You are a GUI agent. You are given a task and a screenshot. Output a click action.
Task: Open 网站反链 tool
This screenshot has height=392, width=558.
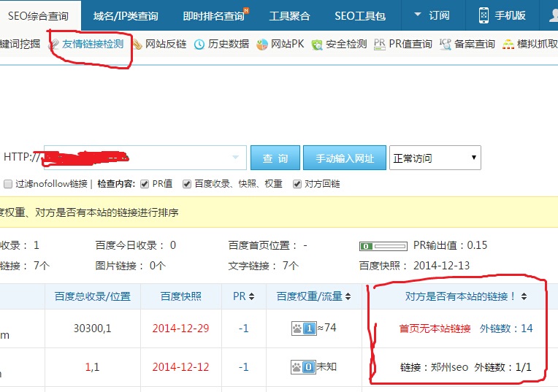click(166, 44)
